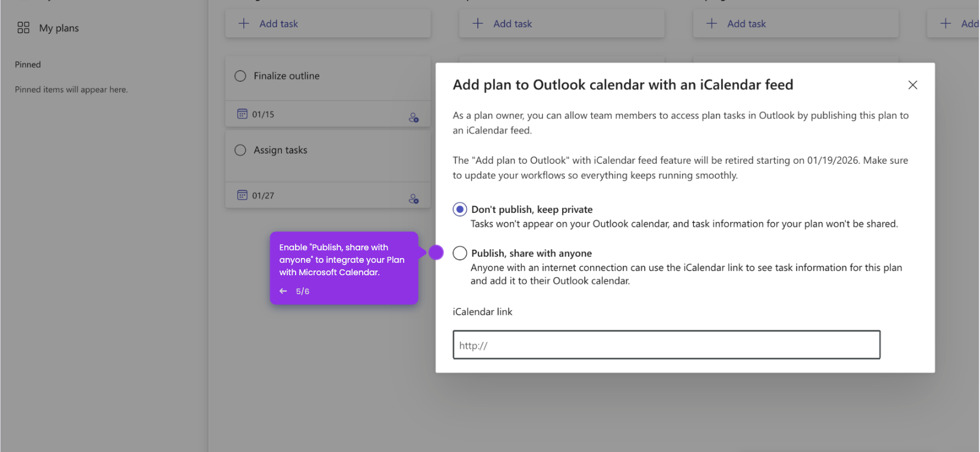Click the plus icon in third column Add task

click(x=711, y=23)
